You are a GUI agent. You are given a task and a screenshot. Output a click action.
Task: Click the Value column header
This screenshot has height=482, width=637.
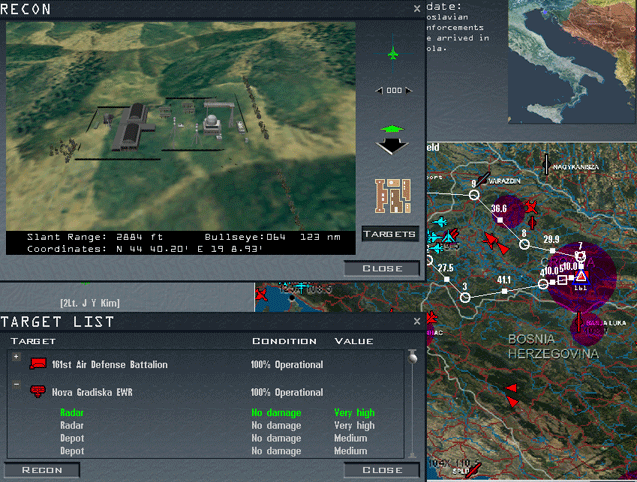[353, 341]
